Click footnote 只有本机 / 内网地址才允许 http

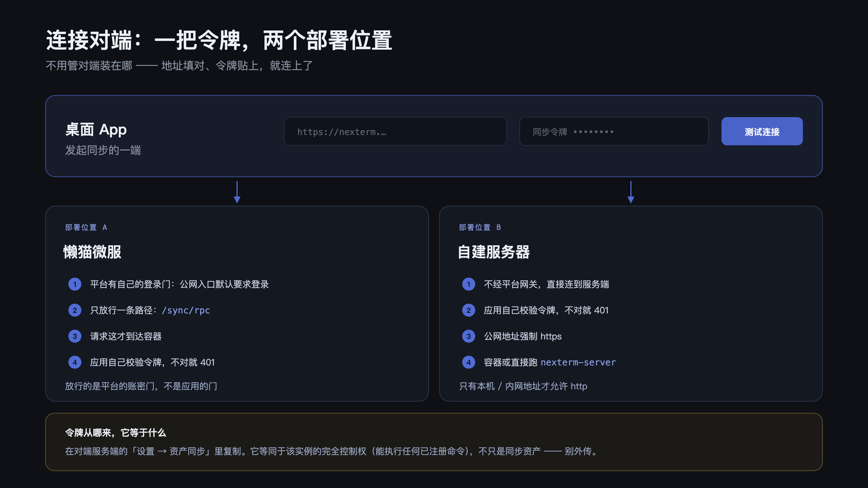click(523, 386)
